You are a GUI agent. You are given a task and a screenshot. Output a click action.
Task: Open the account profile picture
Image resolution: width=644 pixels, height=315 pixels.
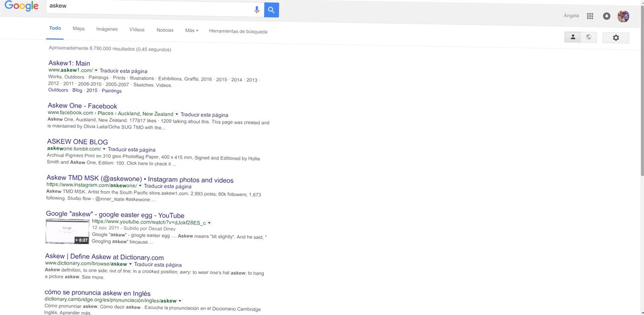coord(623,17)
